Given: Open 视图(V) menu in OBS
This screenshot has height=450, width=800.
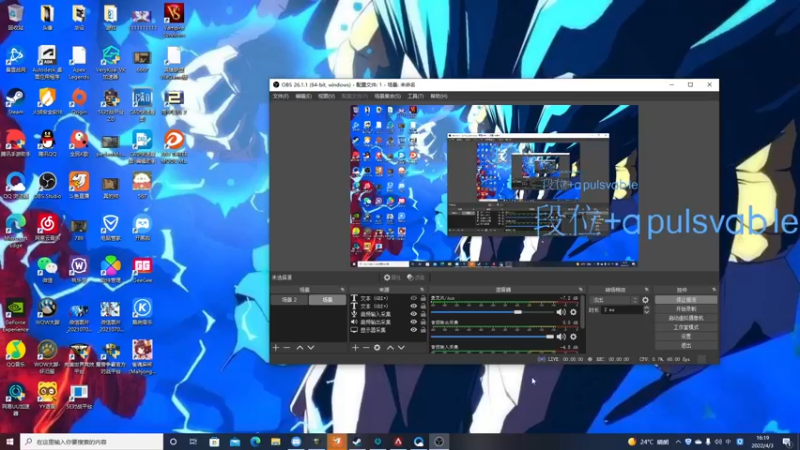Looking at the screenshot, I should point(327,96).
